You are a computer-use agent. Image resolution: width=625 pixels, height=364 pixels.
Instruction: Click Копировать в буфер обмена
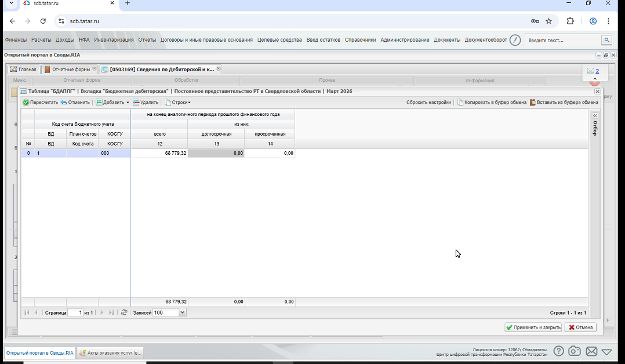point(492,103)
